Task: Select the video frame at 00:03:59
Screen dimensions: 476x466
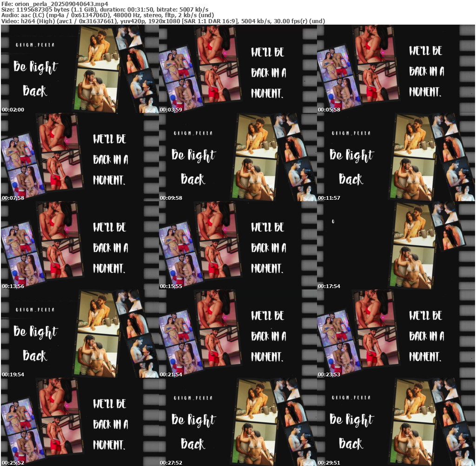Action: 238,69
